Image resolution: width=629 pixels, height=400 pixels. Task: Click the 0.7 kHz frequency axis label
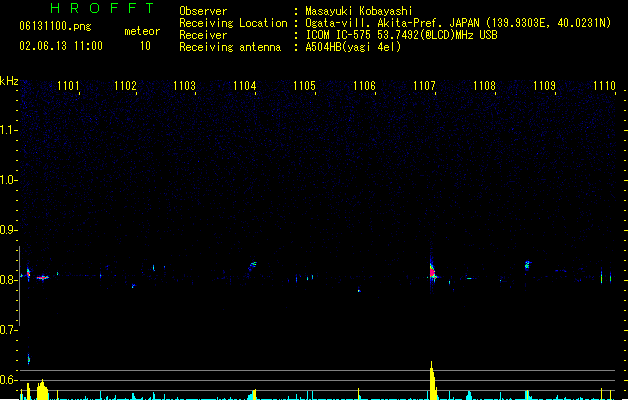tap(8, 330)
